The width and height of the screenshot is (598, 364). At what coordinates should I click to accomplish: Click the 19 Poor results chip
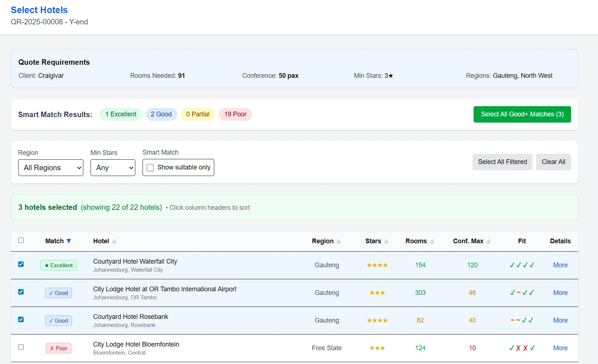coord(235,114)
